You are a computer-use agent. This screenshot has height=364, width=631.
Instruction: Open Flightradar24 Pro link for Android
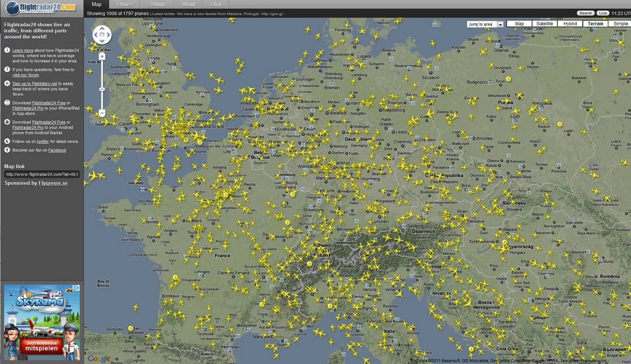coord(28,127)
